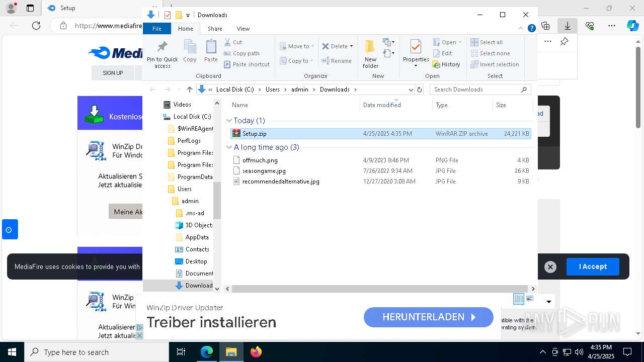Screen dimensions: 644x362
Task: Go up one folder level arrow
Action: (189, 89)
